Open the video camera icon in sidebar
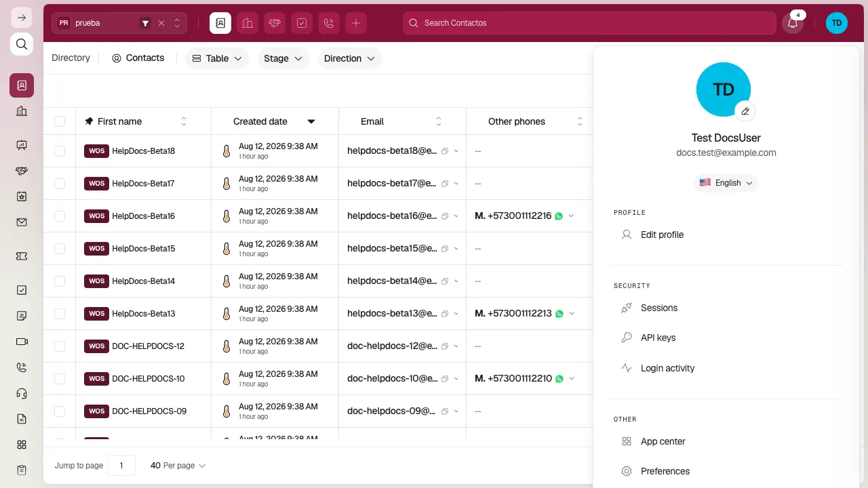868x488 pixels. (22, 342)
